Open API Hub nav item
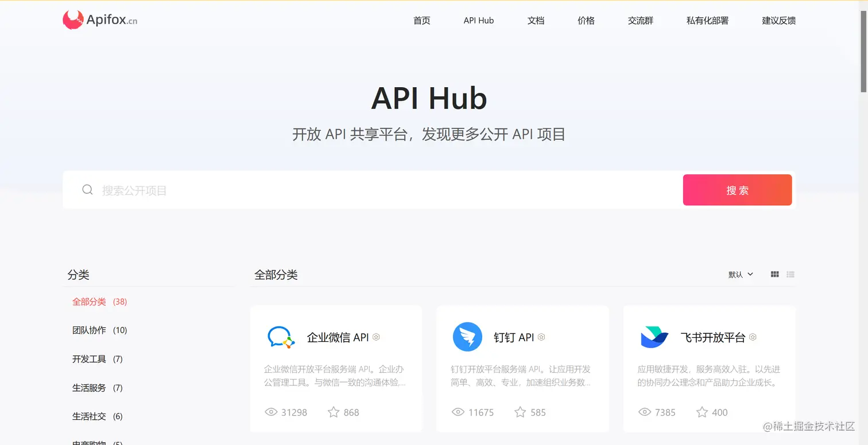The image size is (868, 445). click(479, 21)
